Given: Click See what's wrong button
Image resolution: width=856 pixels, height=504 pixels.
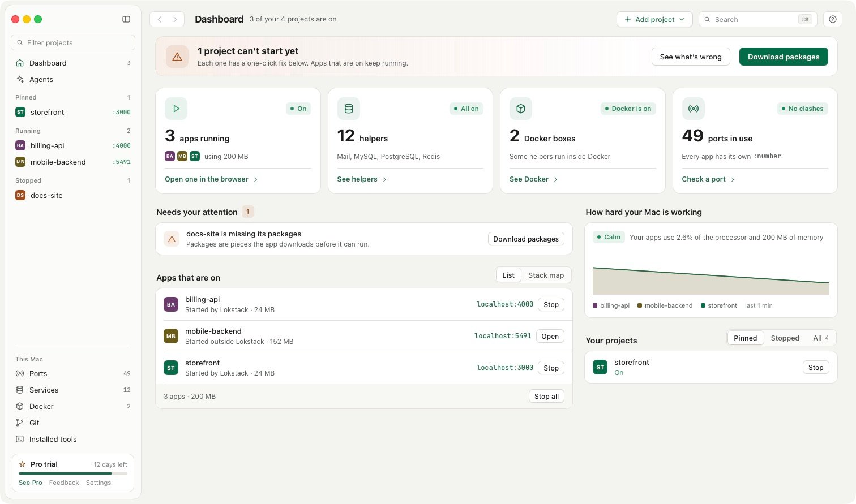Looking at the screenshot, I should (691, 57).
